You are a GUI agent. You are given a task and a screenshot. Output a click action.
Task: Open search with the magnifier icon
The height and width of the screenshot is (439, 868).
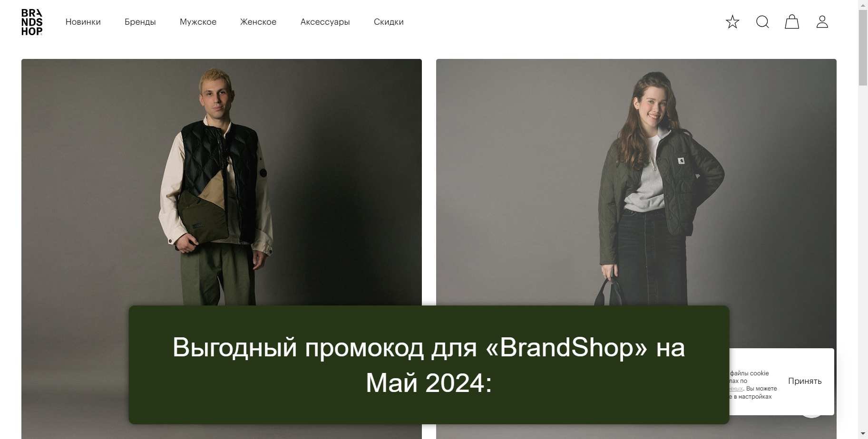pos(762,22)
